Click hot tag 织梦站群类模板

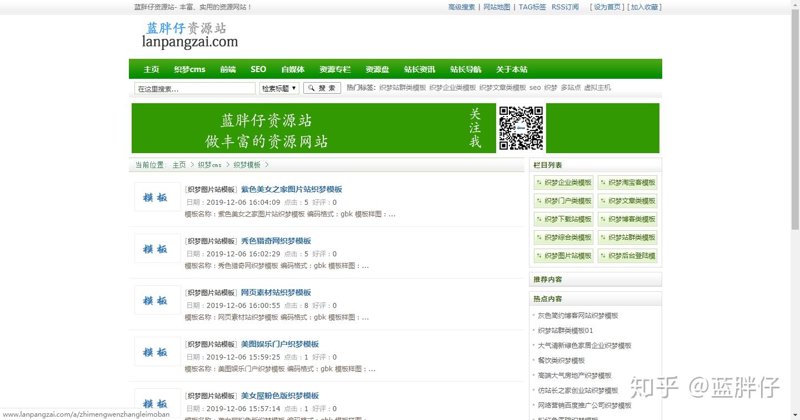click(x=403, y=88)
